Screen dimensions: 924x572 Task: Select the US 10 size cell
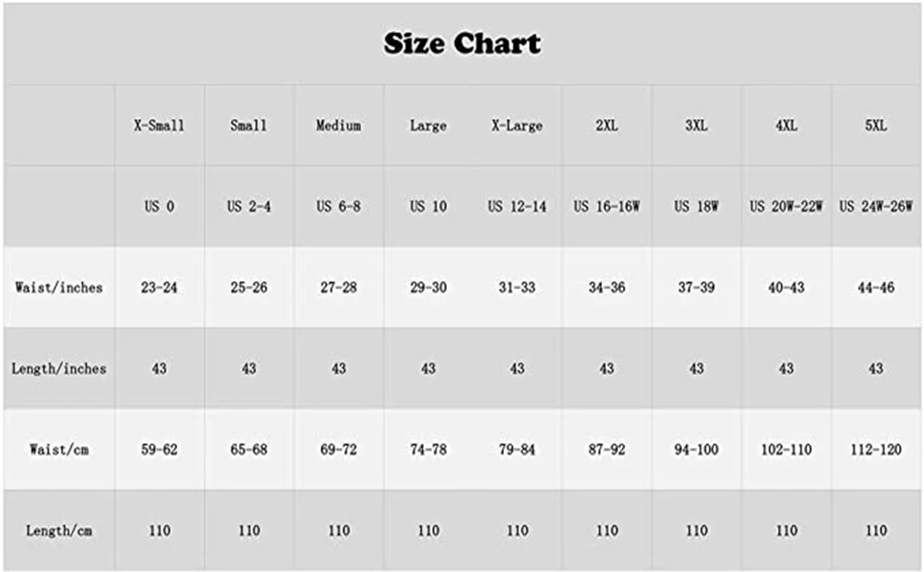[x=429, y=206]
